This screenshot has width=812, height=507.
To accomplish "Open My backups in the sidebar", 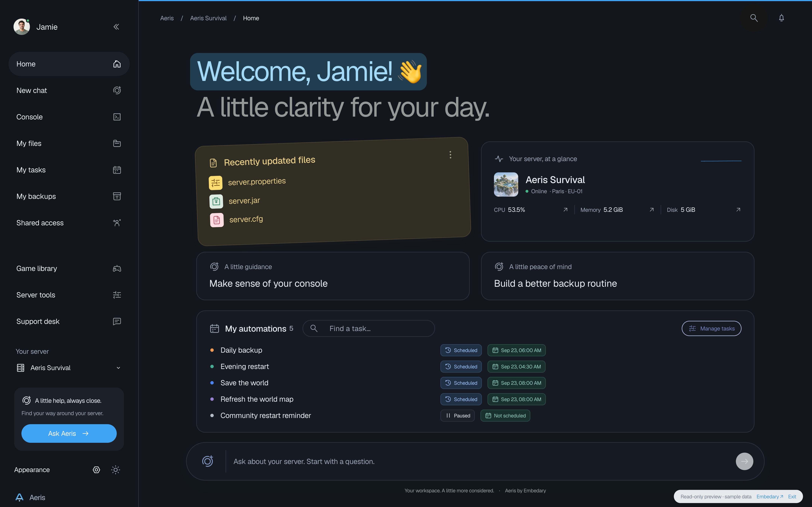I will [x=69, y=196].
